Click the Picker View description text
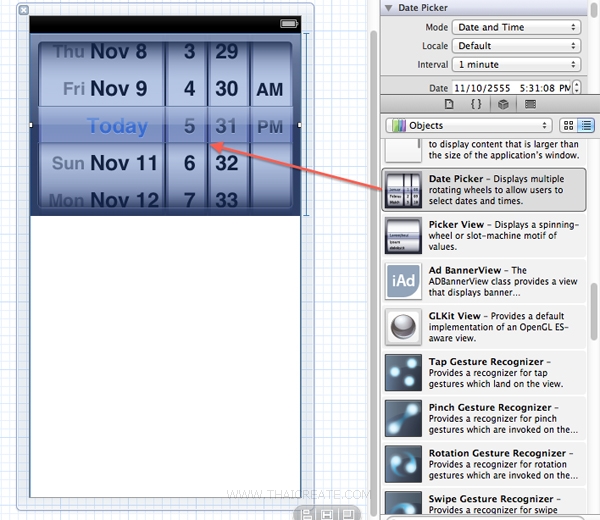600x520 pixels. (504, 236)
